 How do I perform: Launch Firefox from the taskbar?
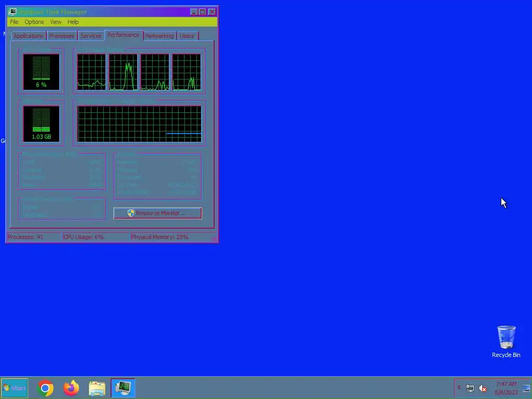[x=71, y=388]
